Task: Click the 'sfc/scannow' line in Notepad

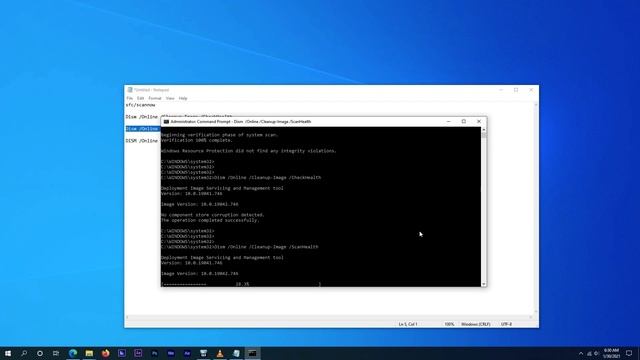Action: point(140,105)
